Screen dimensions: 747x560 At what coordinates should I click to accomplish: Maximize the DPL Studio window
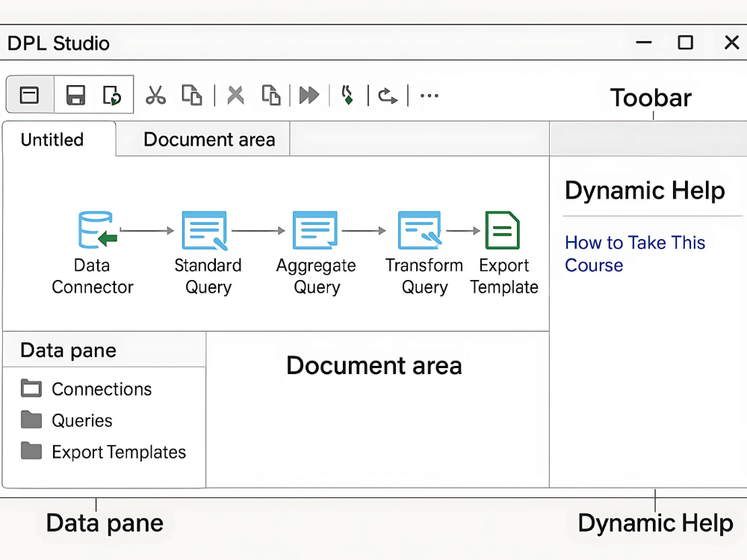pos(685,43)
